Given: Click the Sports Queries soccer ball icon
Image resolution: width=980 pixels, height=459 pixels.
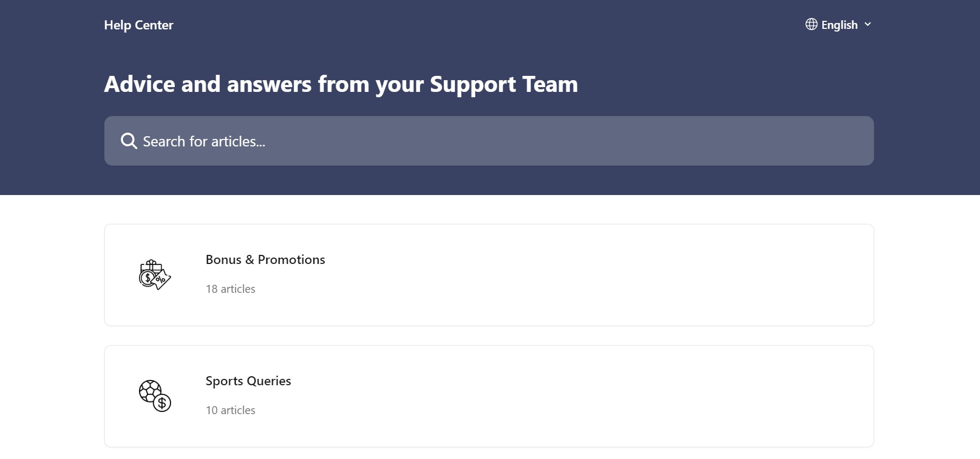Looking at the screenshot, I should click(x=149, y=391).
